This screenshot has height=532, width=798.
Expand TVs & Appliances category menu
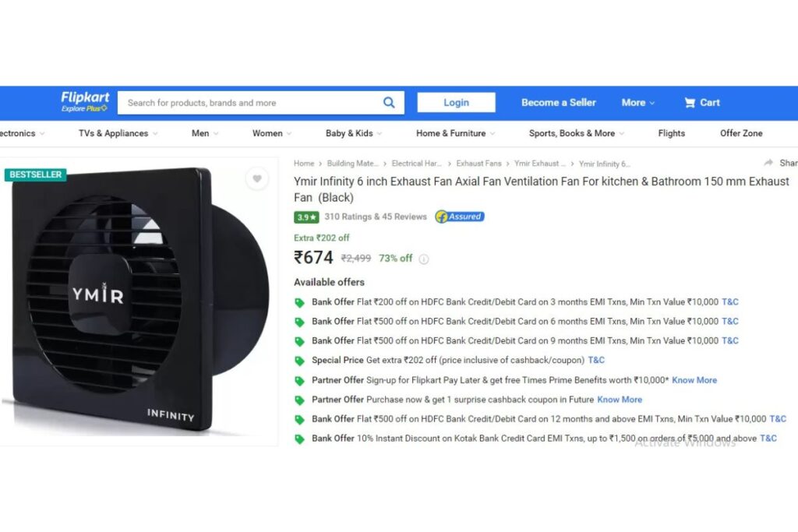coord(118,133)
